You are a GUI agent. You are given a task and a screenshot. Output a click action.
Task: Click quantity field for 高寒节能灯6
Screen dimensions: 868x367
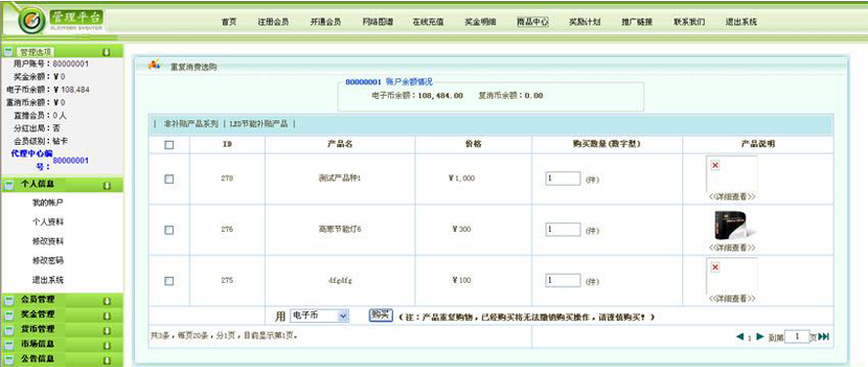(x=563, y=229)
